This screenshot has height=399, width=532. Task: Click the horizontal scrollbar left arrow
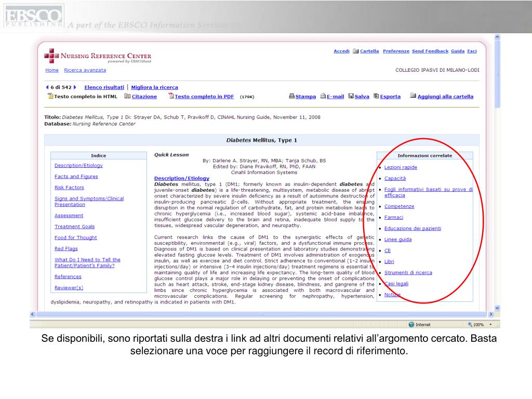(33, 314)
